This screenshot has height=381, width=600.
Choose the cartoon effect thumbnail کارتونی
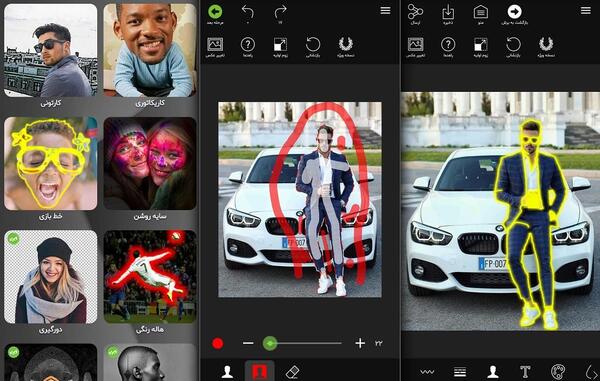[x=51, y=50]
